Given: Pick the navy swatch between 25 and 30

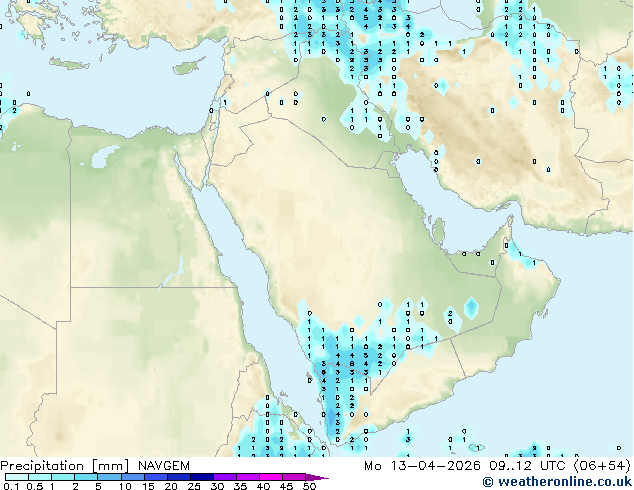Looking at the screenshot, I should pos(201,477).
